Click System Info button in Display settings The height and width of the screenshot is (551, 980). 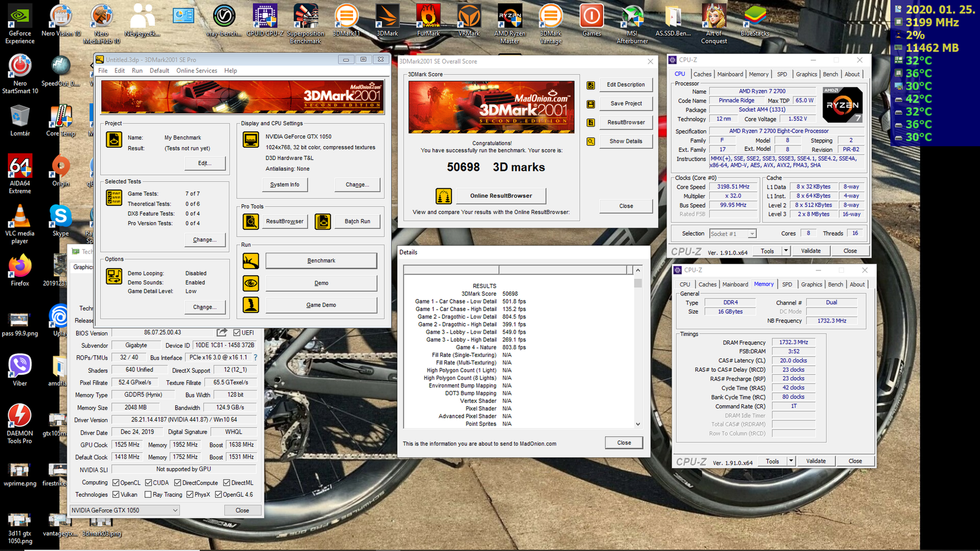point(285,185)
